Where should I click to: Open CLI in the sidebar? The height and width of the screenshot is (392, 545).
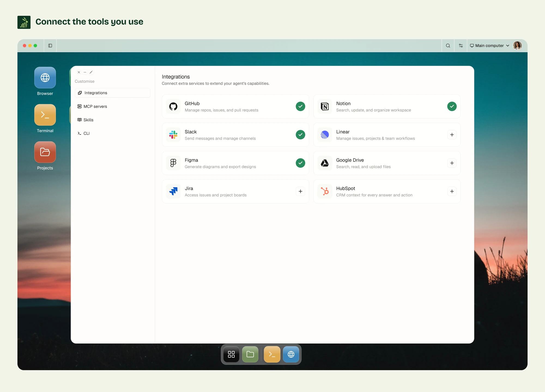coord(113,133)
